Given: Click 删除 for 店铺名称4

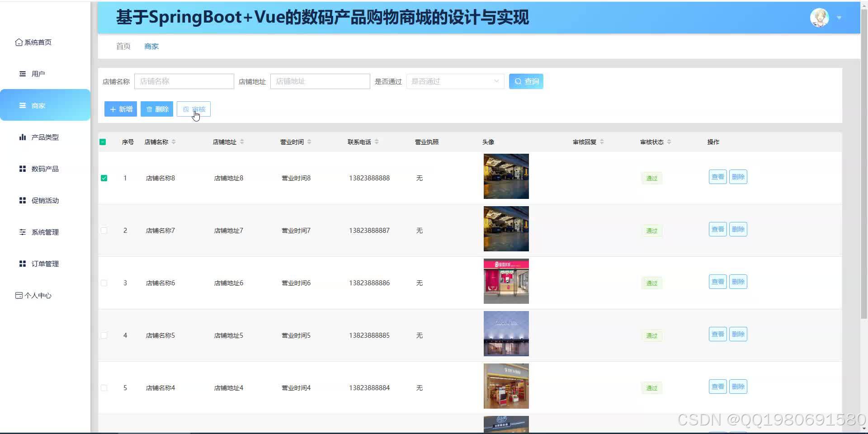Looking at the screenshot, I should 738,387.
